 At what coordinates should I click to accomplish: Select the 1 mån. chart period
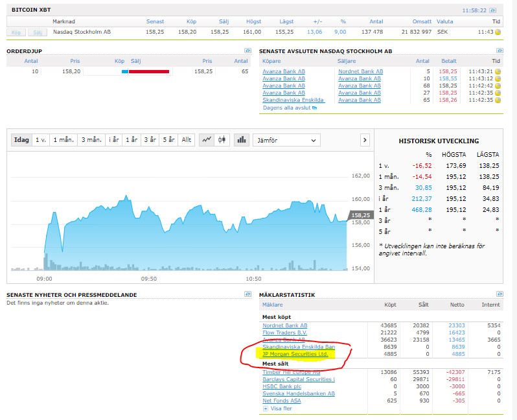[63, 140]
